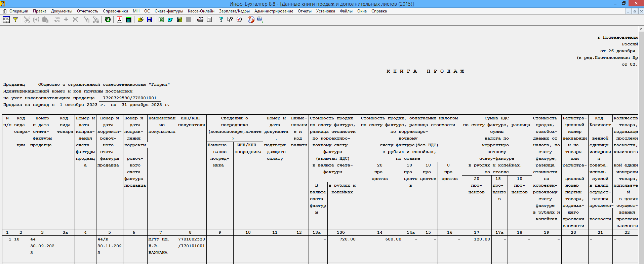644x264 pixels.
Task: Click seller name Общество с ограниченной ответственностью "Глория"
Action: (x=104, y=84)
